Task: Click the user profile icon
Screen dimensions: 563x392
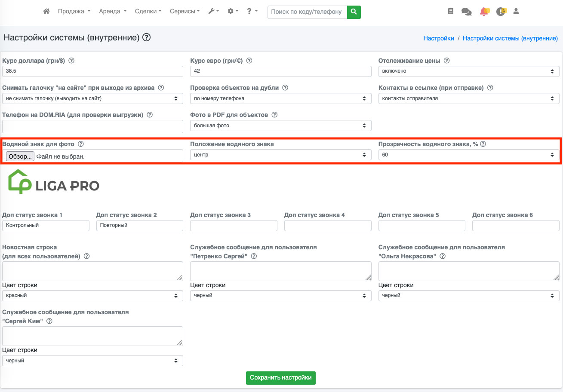Action: click(x=516, y=12)
